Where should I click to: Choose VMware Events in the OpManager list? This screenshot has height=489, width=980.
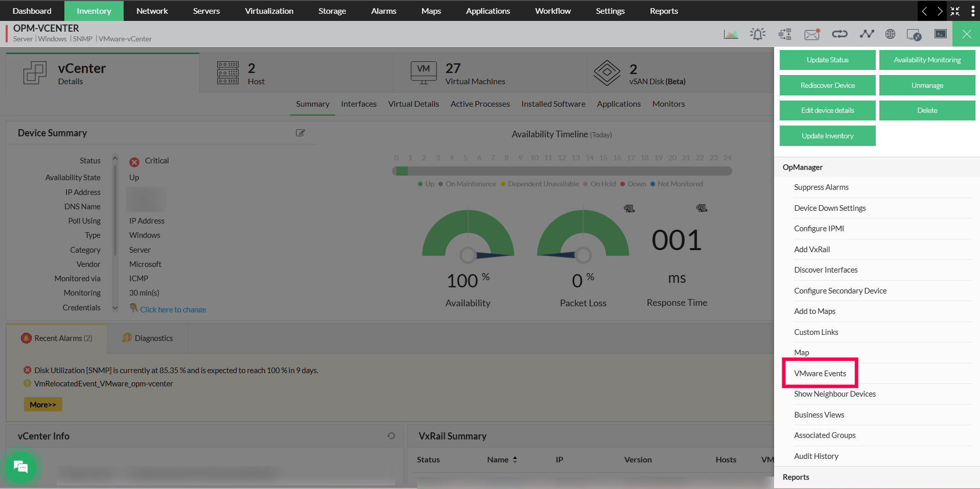tap(820, 373)
